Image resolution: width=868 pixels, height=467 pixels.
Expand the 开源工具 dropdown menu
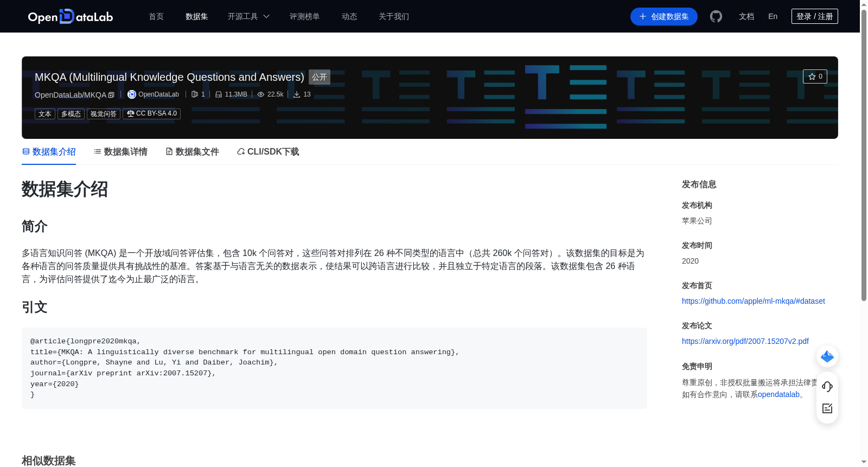pyautogui.click(x=248, y=16)
